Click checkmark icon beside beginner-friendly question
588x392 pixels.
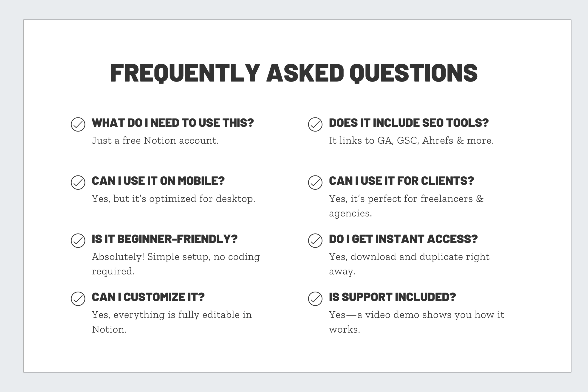78,240
